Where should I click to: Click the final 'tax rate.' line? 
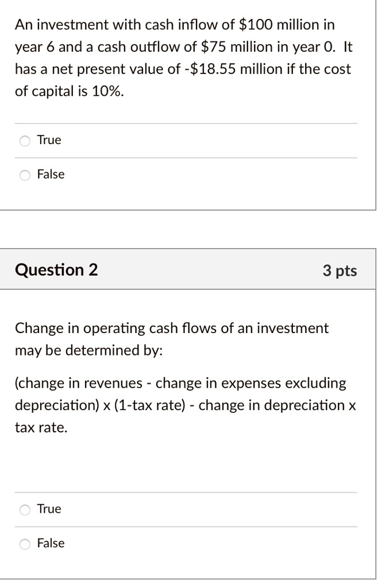41,427
